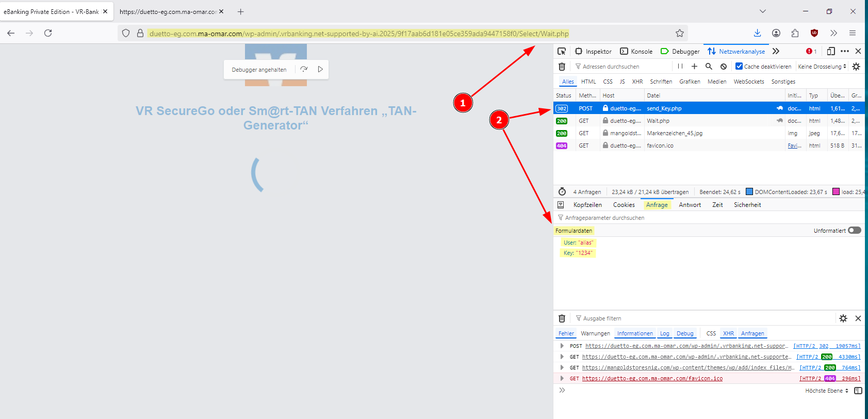Image resolution: width=868 pixels, height=419 pixels.
Task: Resume the paused debugger
Action: 320,69
